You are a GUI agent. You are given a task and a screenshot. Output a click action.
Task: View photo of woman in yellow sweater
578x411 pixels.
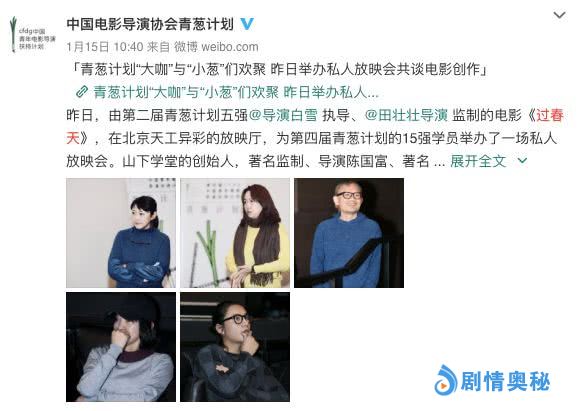[235, 233]
